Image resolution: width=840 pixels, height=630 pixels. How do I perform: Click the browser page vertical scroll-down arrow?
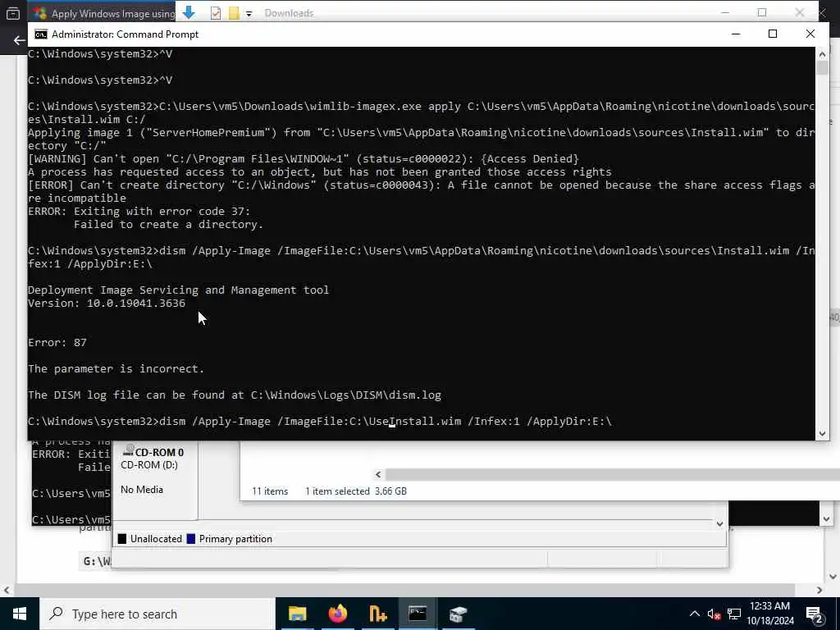[x=833, y=577]
